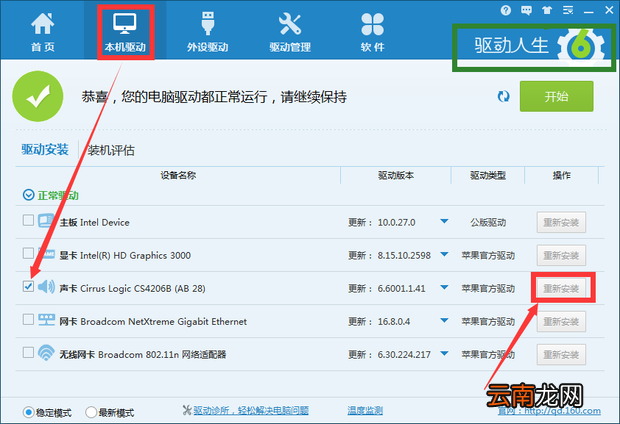Click the 首页 house icon
Viewport: 620px width, 424px height.
click(x=43, y=23)
